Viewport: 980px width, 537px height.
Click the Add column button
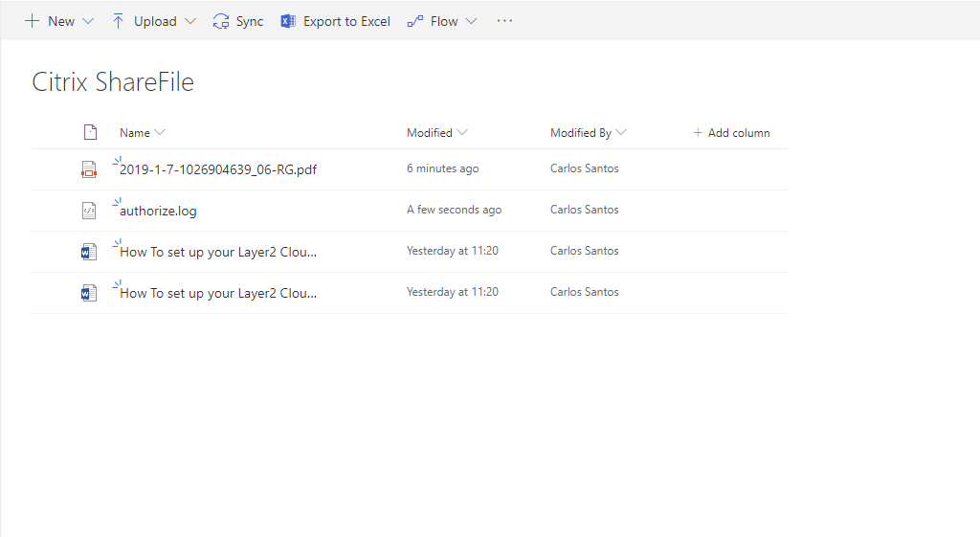pos(731,133)
